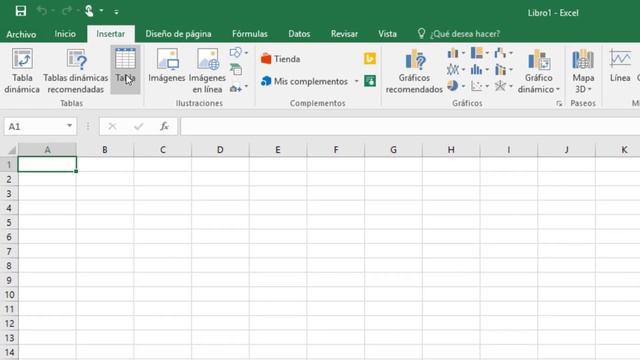
Task: Select row 10 header
Action: tap(9, 295)
